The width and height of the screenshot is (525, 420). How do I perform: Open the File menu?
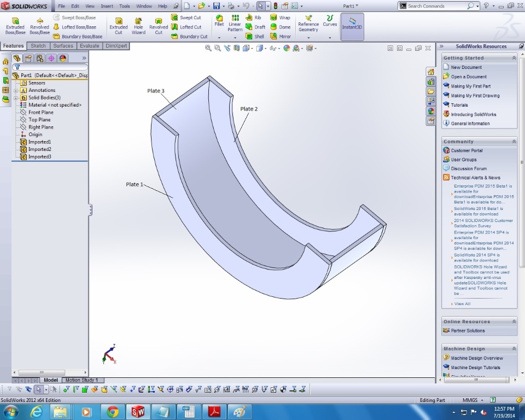(x=62, y=6)
